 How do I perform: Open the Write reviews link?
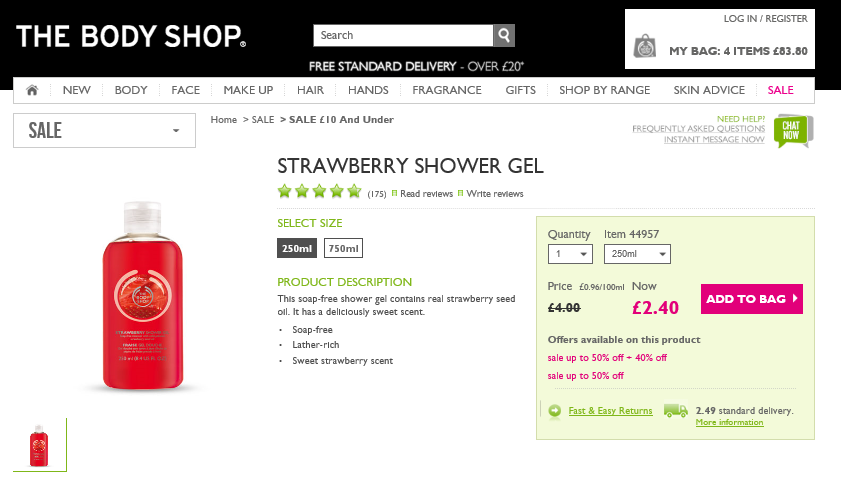[494, 194]
